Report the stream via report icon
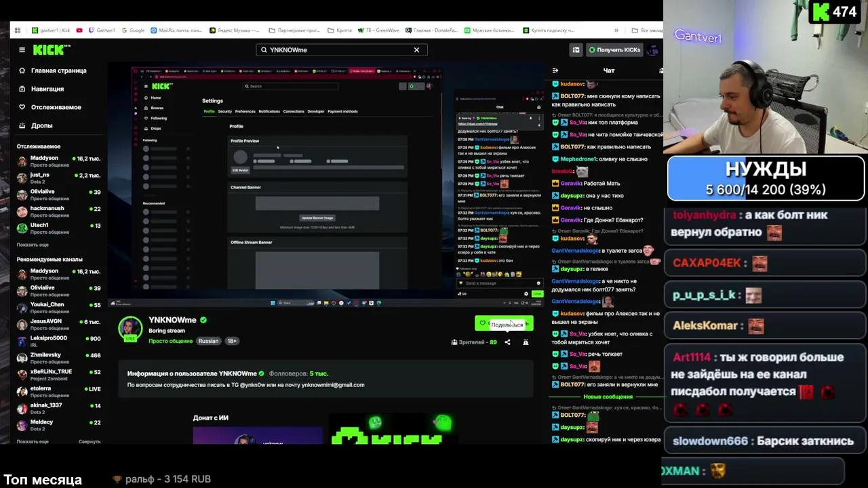This screenshot has width=868, height=488. pos(526,342)
